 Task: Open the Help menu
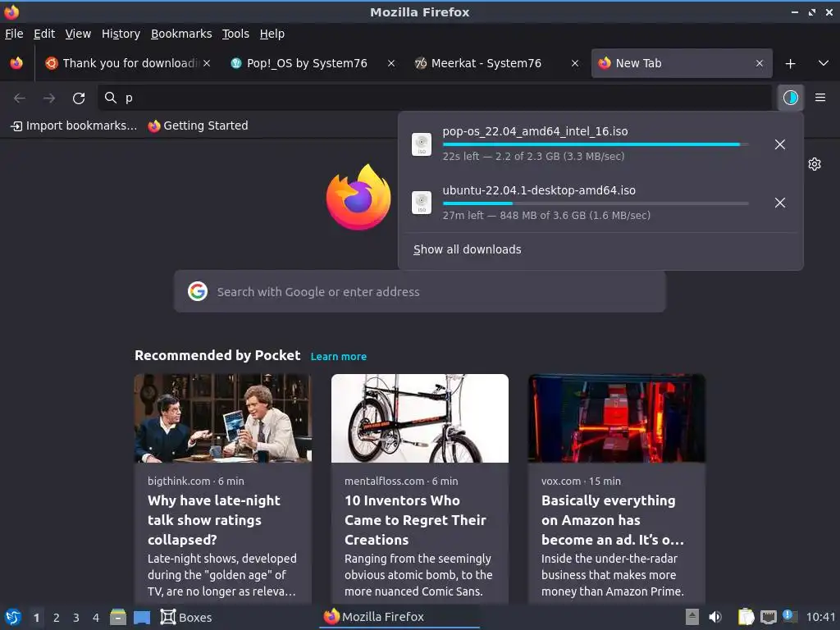(272, 34)
